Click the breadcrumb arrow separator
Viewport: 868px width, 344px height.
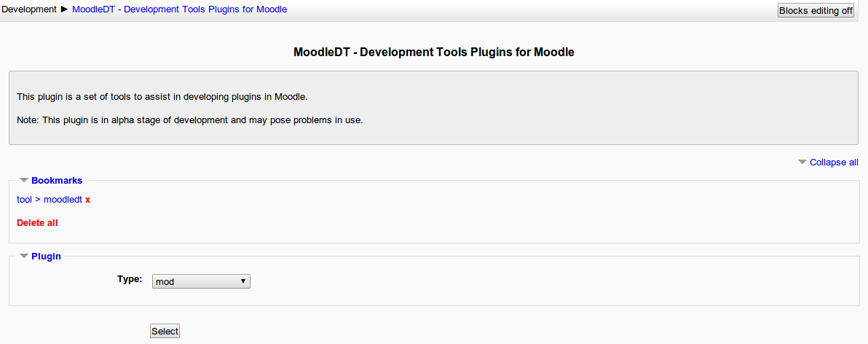tap(64, 9)
